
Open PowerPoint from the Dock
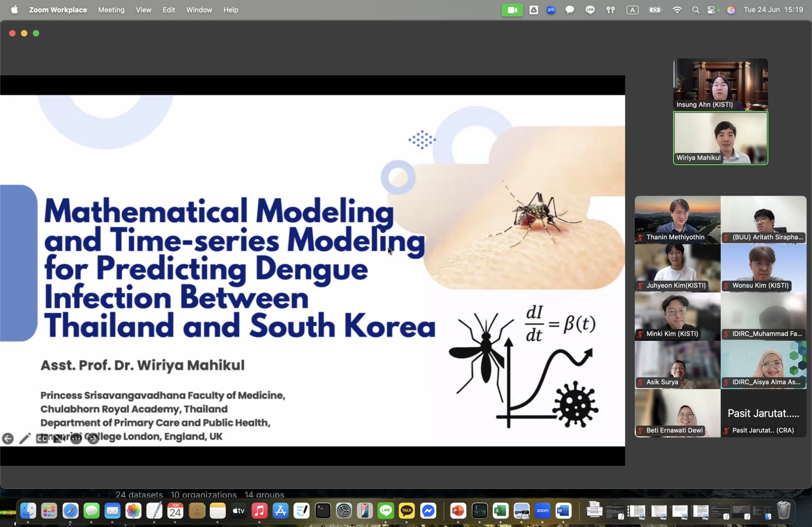(x=458, y=511)
